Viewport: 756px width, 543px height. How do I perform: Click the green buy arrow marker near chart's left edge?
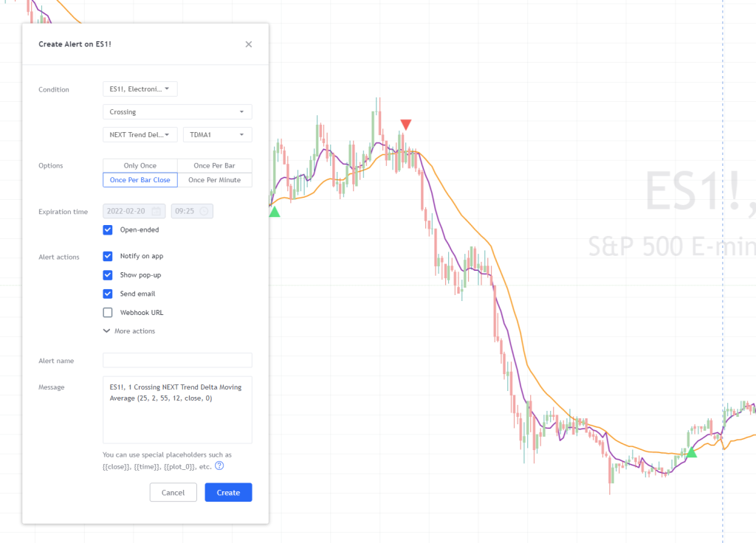(275, 211)
